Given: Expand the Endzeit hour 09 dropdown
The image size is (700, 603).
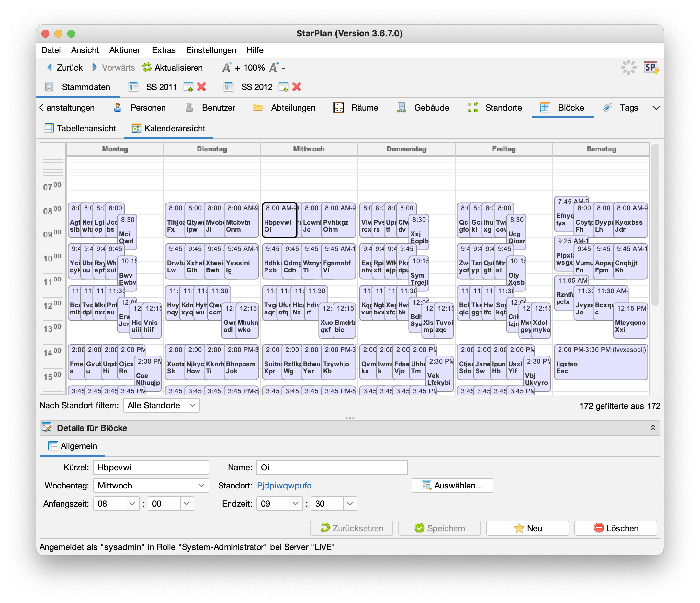Looking at the screenshot, I should point(295,504).
